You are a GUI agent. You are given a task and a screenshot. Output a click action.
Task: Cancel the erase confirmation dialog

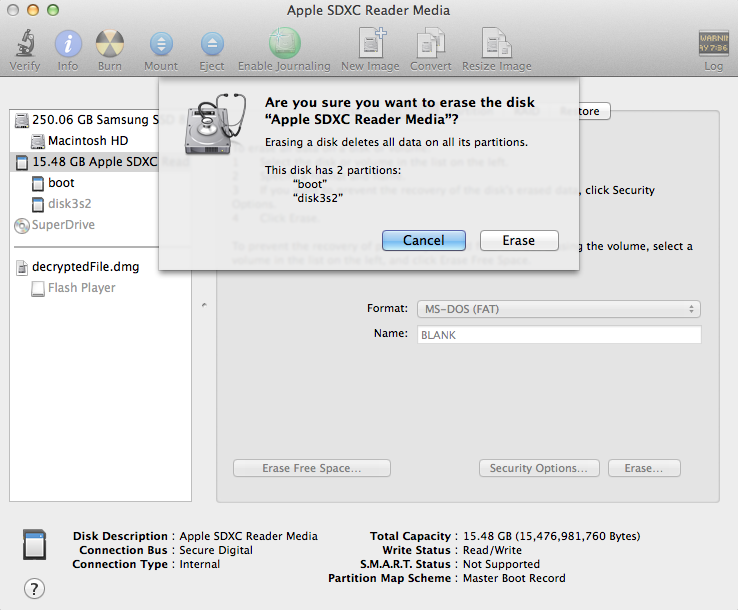tap(424, 241)
